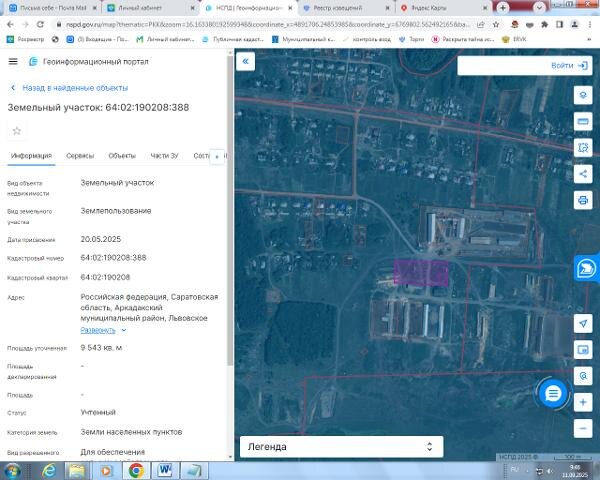Open the Chrome profile avatar
This screenshot has height=480, width=600.
pos(574,24)
